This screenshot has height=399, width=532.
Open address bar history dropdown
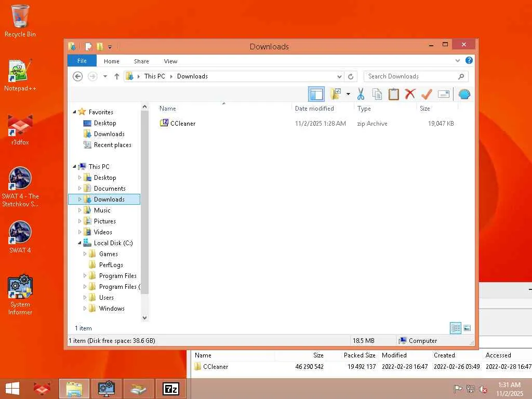coord(339,77)
